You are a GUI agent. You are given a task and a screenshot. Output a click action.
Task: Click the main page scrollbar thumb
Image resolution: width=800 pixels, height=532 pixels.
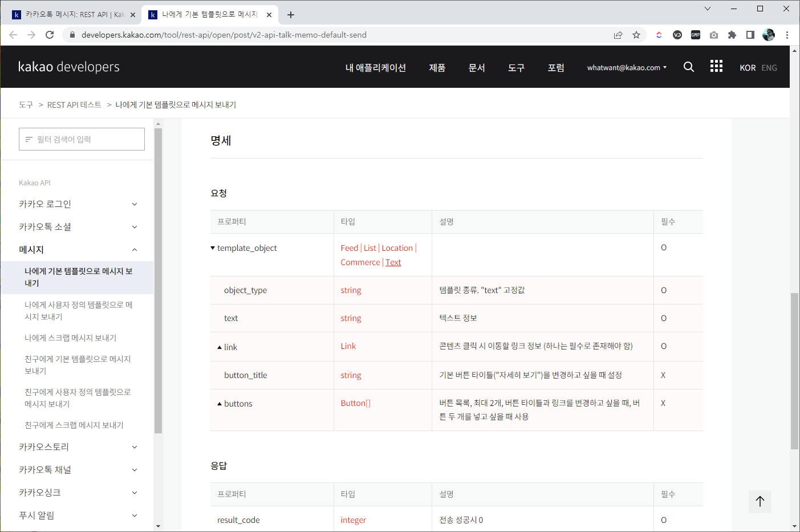[x=794, y=371]
